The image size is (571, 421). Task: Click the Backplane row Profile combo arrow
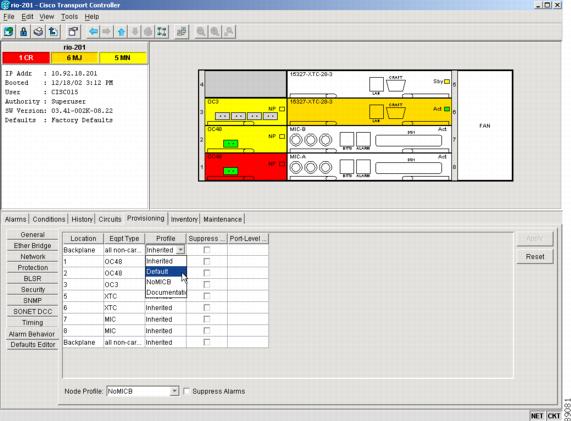point(180,250)
